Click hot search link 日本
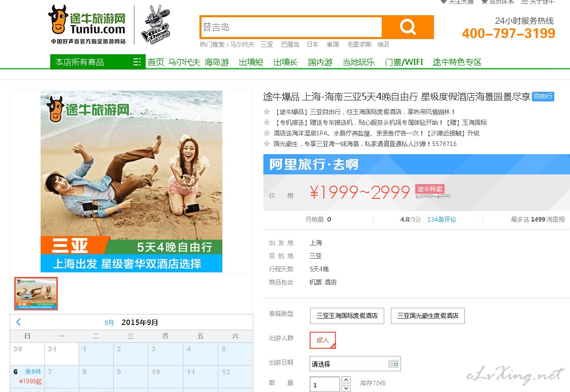This screenshot has width=570, height=392. click(x=313, y=44)
